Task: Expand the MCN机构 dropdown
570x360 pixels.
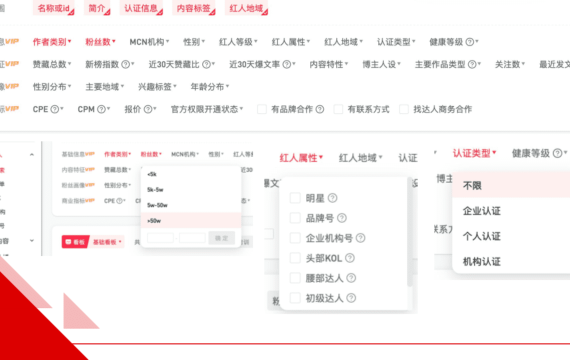Action: coord(149,42)
